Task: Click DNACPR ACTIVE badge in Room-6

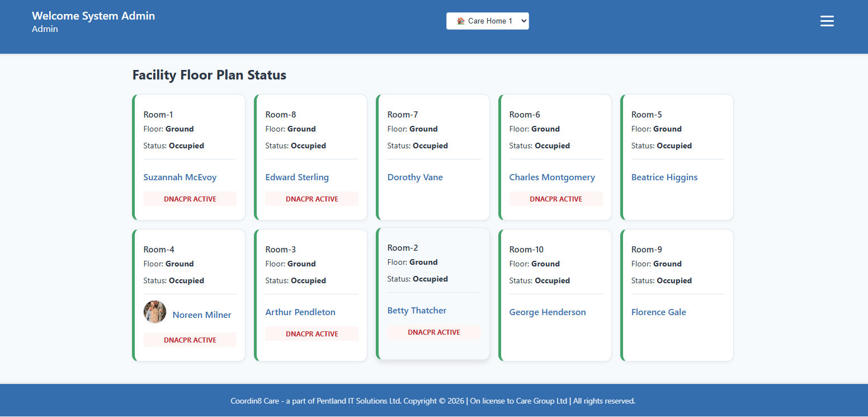Action: [x=556, y=199]
